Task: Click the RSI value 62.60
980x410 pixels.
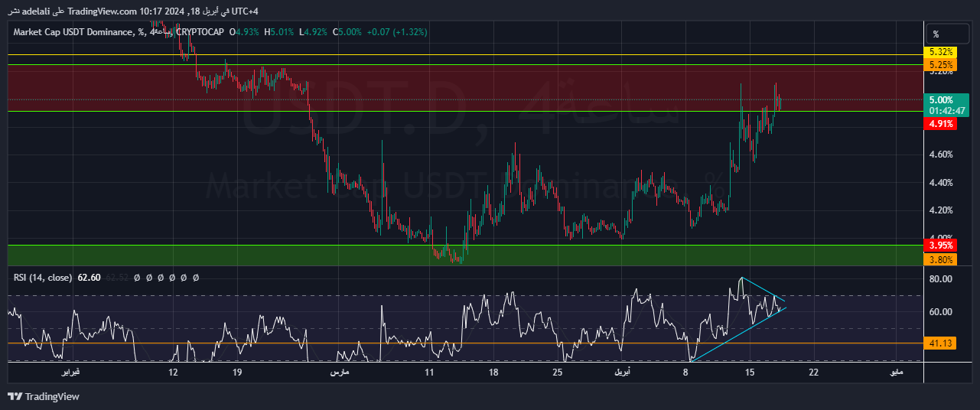Action: [x=89, y=278]
